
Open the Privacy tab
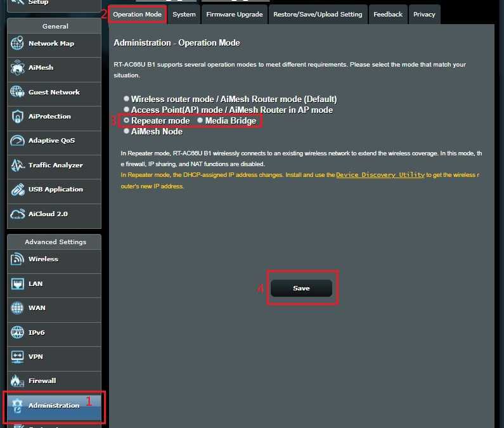[424, 15]
